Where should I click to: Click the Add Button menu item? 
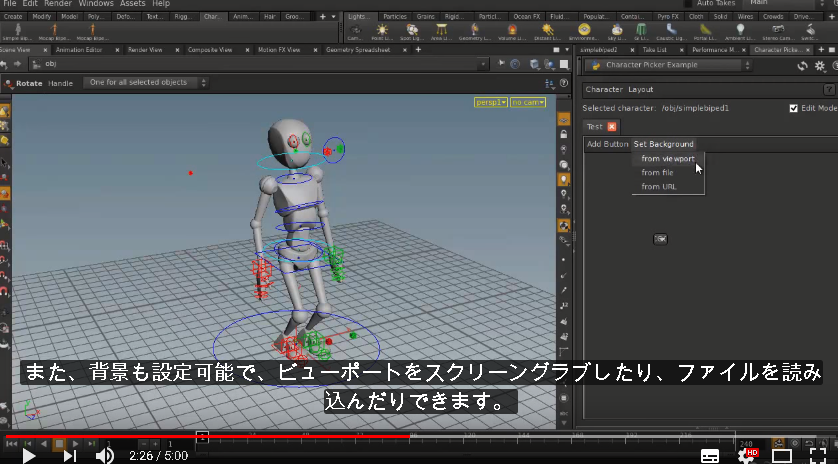[x=607, y=144]
